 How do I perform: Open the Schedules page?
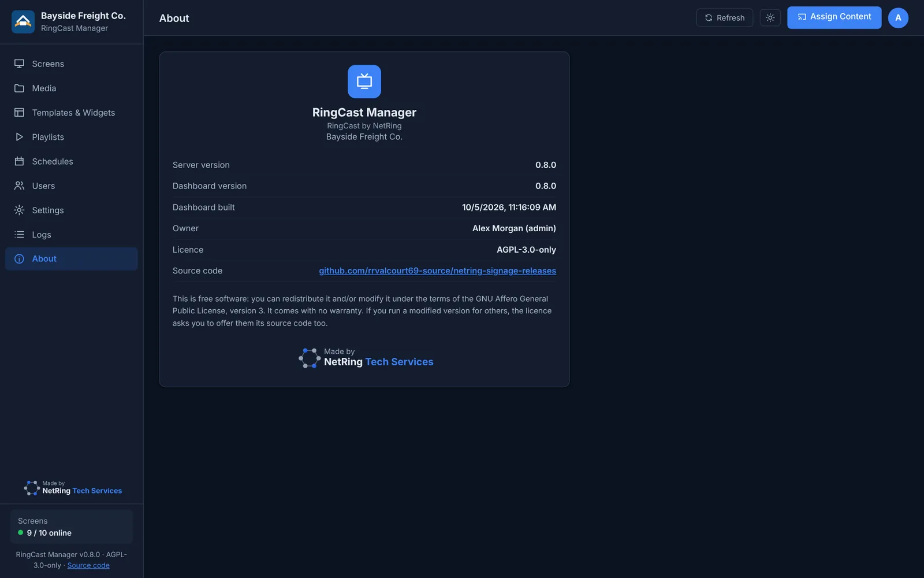72,161
